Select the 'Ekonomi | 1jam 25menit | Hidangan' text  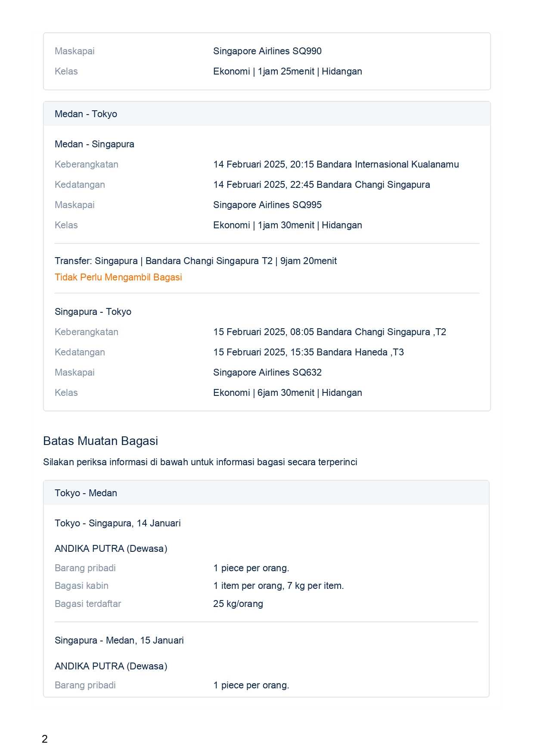tap(287, 71)
